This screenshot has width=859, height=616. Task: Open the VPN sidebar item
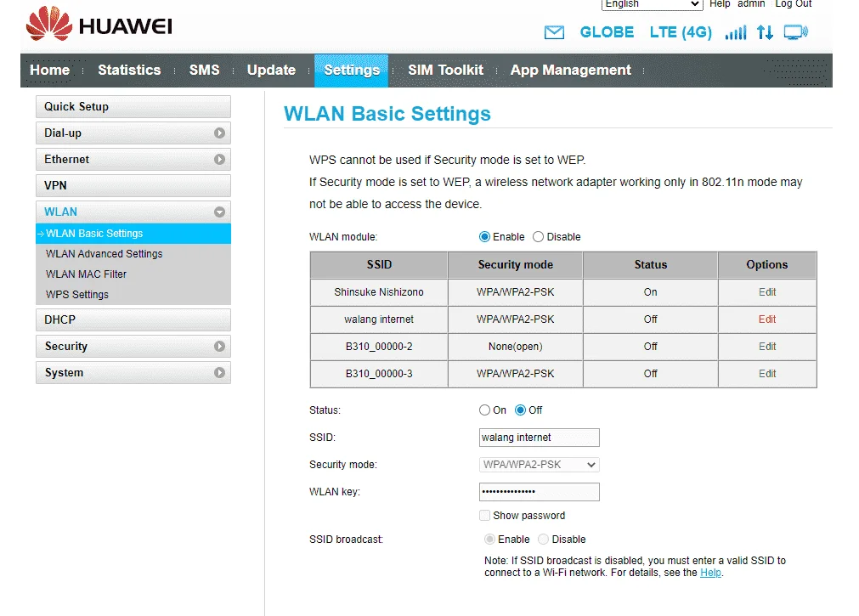click(x=133, y=186)
